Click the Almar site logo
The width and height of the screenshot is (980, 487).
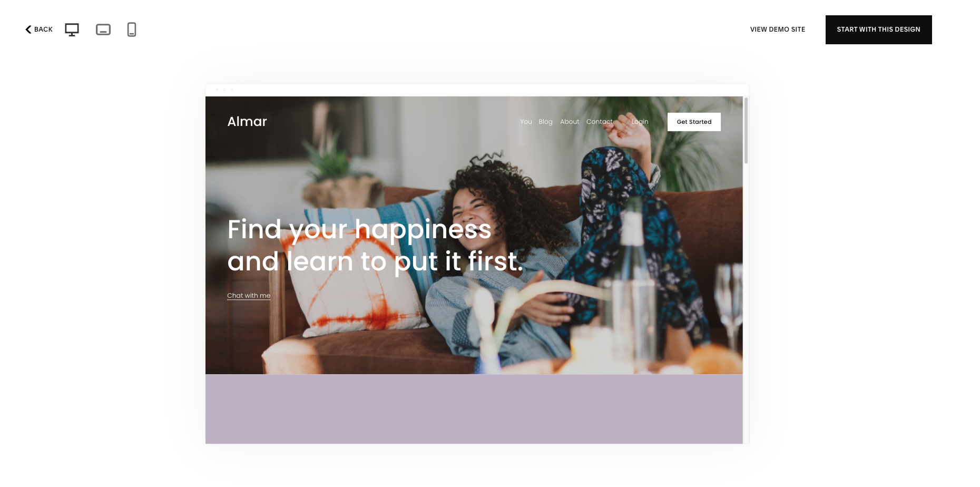[247, 122]
